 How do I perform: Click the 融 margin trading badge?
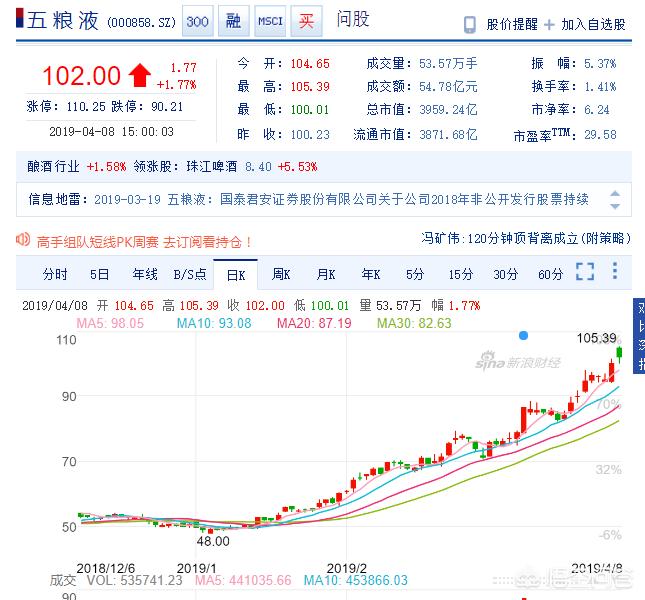click(234, 21)
